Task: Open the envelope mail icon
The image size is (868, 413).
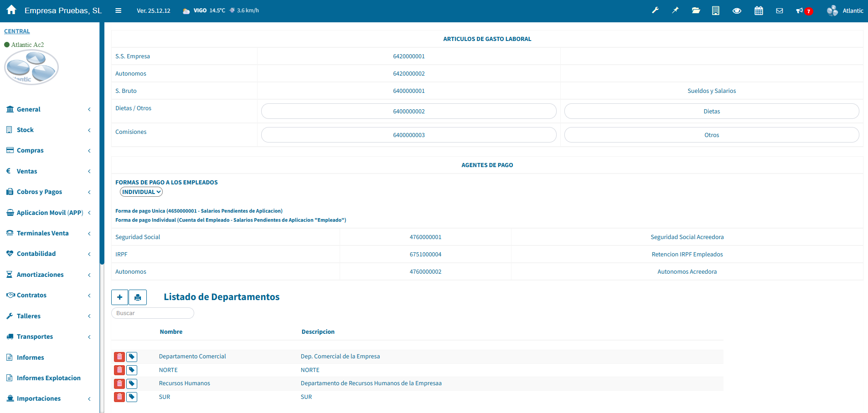Action: point(780,10)
